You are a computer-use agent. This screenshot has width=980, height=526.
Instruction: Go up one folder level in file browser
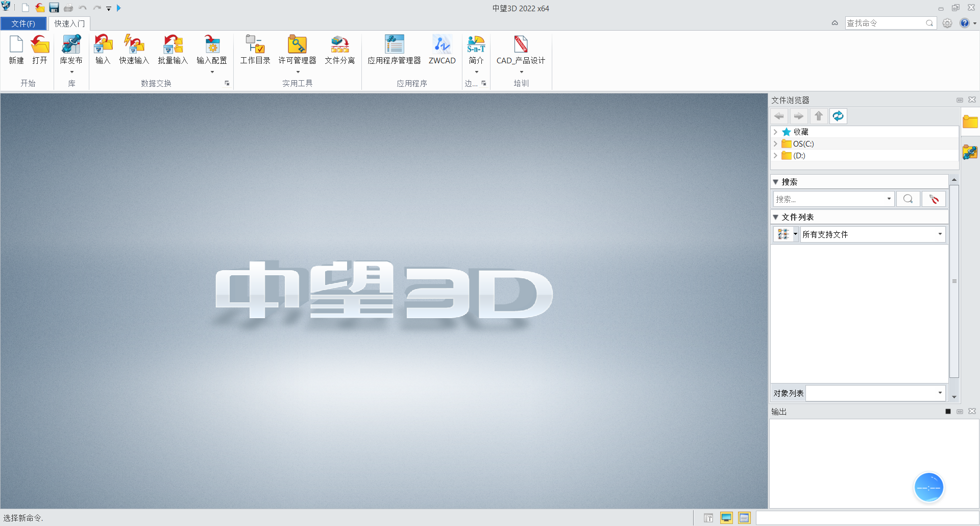pyautogui.click(x=819, y=116)
